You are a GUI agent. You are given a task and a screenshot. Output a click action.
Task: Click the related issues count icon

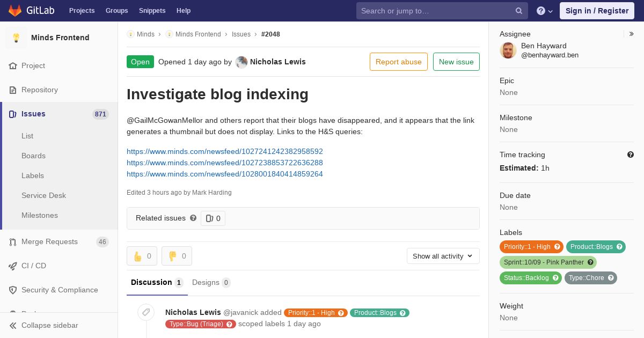[209, 218]
